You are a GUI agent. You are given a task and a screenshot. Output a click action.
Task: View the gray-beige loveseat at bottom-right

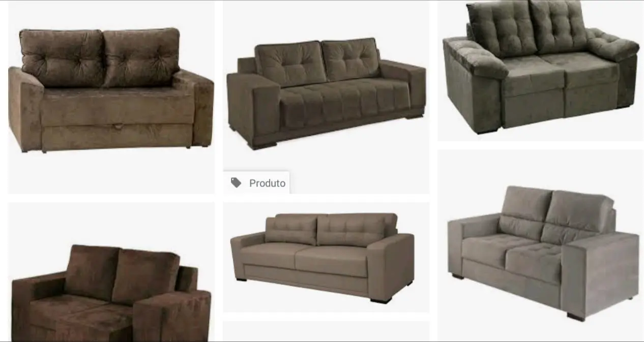point(540,246)
